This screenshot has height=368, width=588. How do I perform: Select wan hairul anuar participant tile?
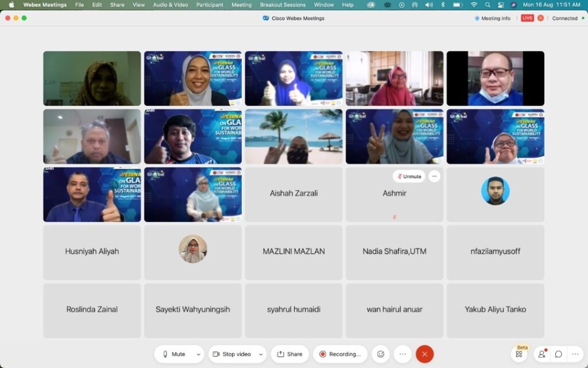click(x=394, y=310)
